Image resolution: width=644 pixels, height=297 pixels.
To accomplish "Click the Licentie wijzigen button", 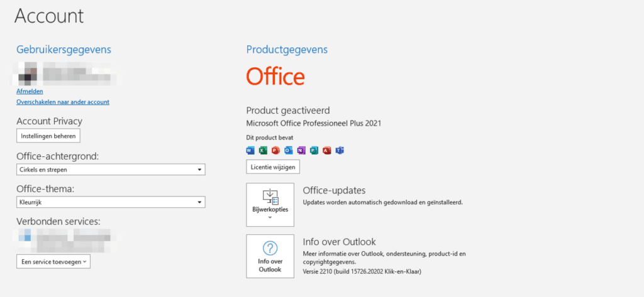I will [x=273, y=167].
